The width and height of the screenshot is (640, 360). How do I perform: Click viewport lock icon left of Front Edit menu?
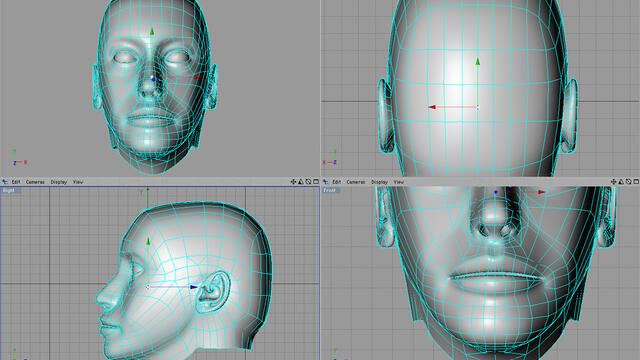326,182
